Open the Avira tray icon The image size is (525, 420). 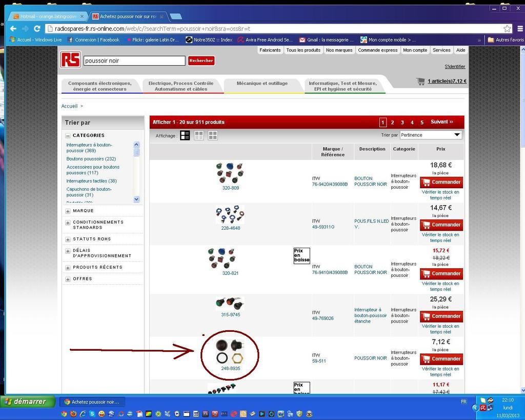click(483, 408)
